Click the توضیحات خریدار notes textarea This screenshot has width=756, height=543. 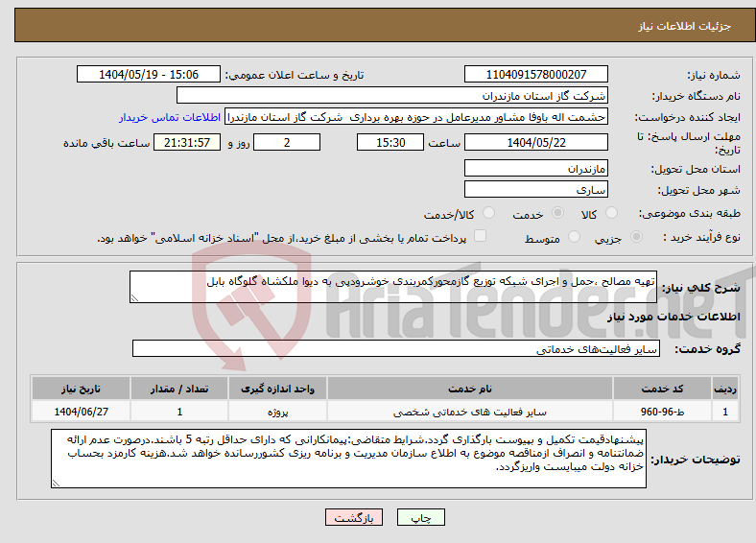click(348, 459)
